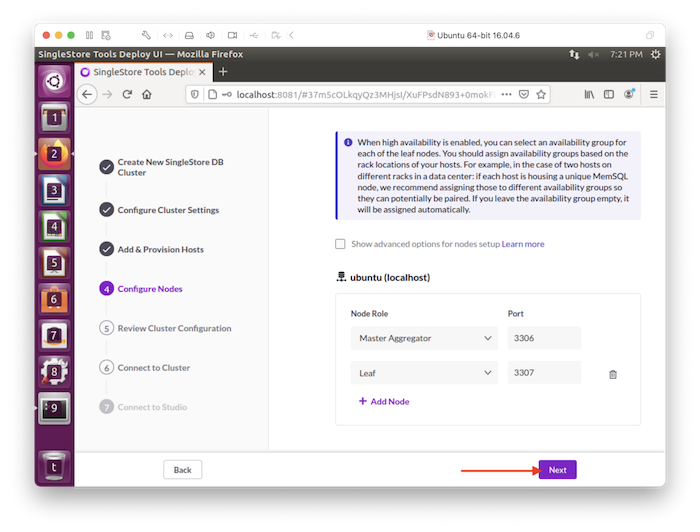Delete the Leaf node with trash icon
The height and width of the screenshot is (532, 700).
[x=613, y=374]
